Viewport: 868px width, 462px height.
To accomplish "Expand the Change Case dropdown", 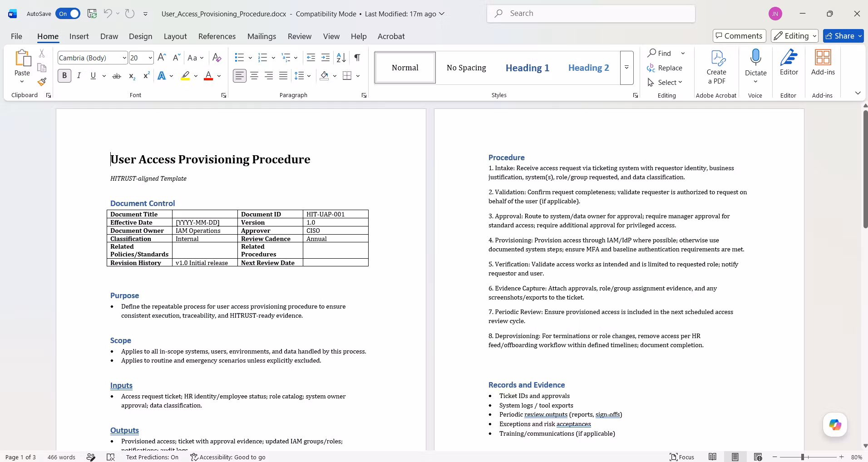I will 202,58.
